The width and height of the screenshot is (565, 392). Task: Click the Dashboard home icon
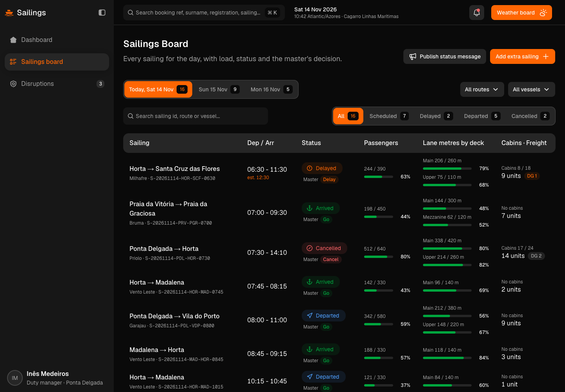[x=13, y=40]
